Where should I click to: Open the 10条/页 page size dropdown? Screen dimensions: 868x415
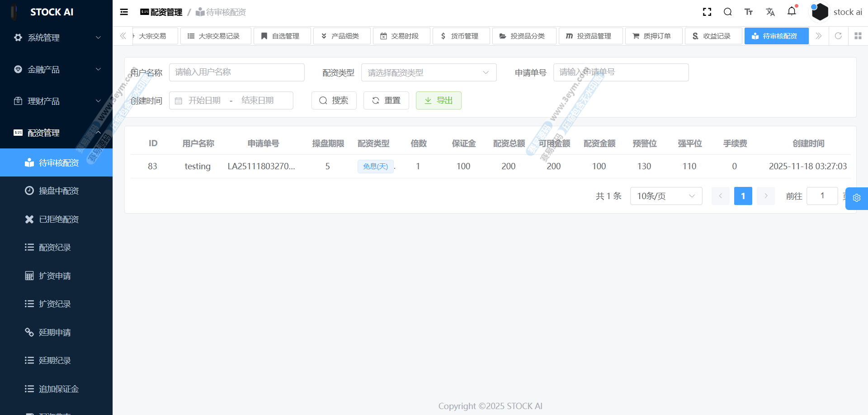point(666,196)
